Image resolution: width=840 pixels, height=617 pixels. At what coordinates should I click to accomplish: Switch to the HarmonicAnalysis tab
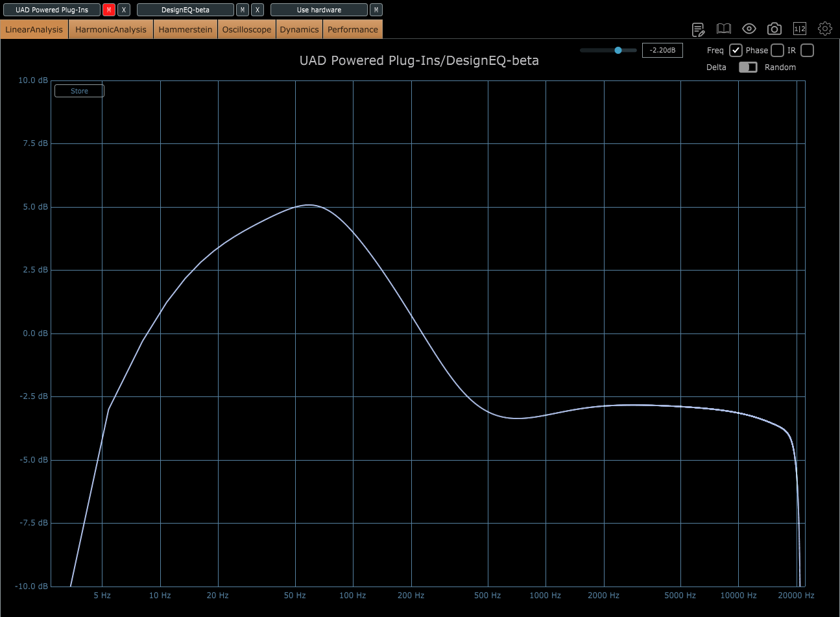[x=111, y=29]
